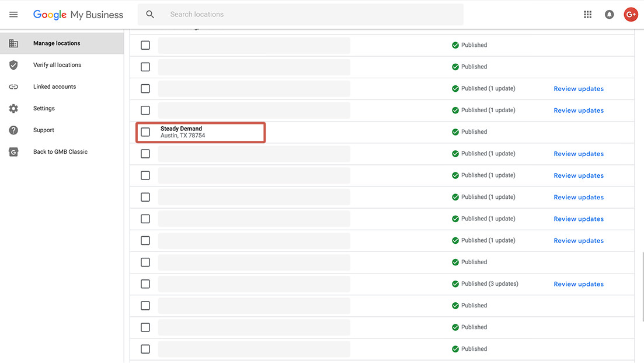Click the Google apps grid icon
Screen dimensions: 644x363
pyautogui.click(x=587, y=15)
